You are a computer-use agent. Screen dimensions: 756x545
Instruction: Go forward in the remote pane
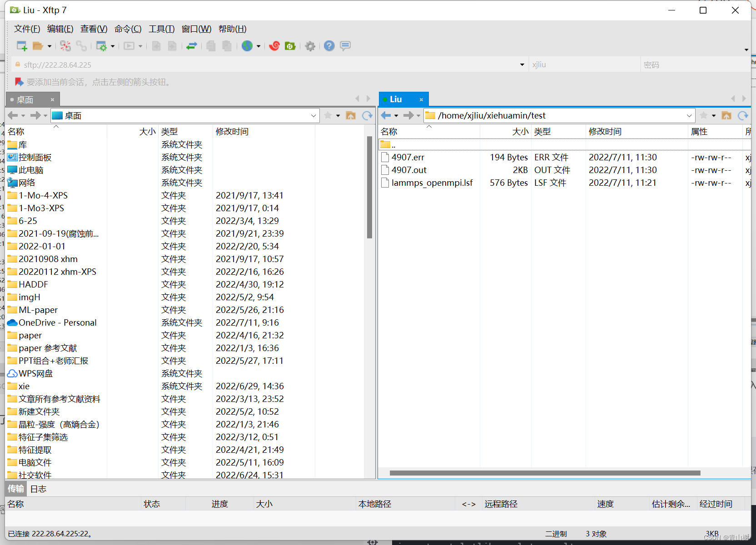[x=408, y=116]
